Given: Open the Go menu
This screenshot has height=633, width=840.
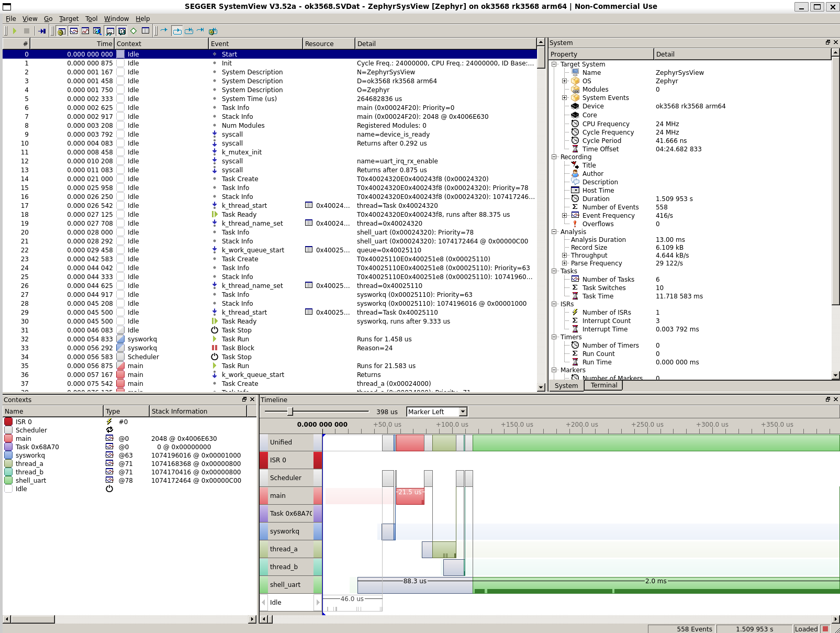Looking at the screenshot, I should (x=48, y=18).
